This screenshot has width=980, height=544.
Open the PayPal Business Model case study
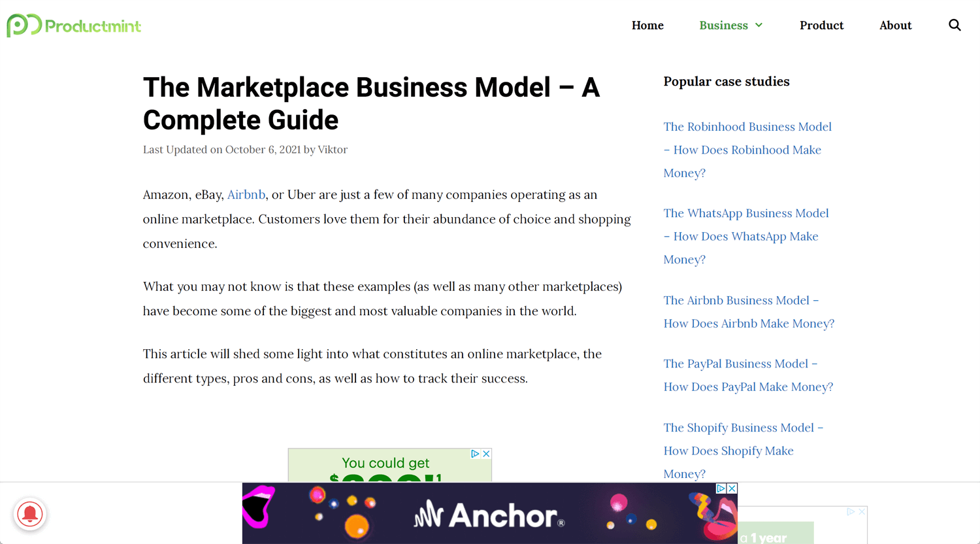[x=748, y=375]
